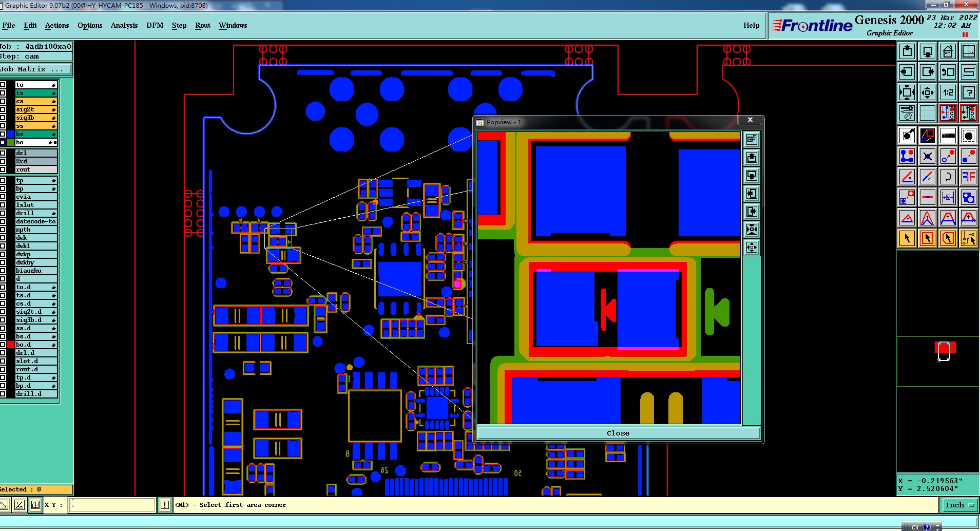The height and width of the screenshot is (531, 980).
Task: Expand the DFM menu
Action: point(155,25)
